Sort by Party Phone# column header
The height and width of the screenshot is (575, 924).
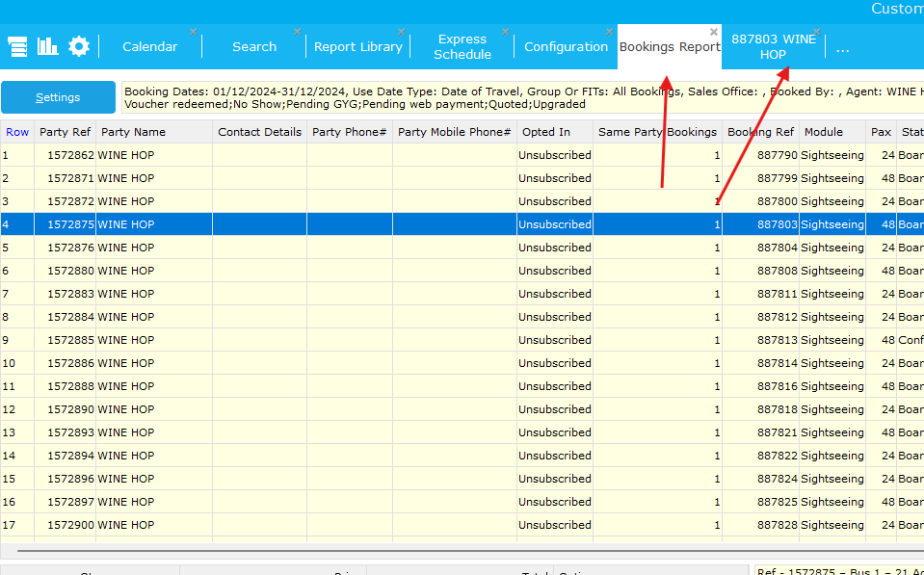(x=350, y=132)
